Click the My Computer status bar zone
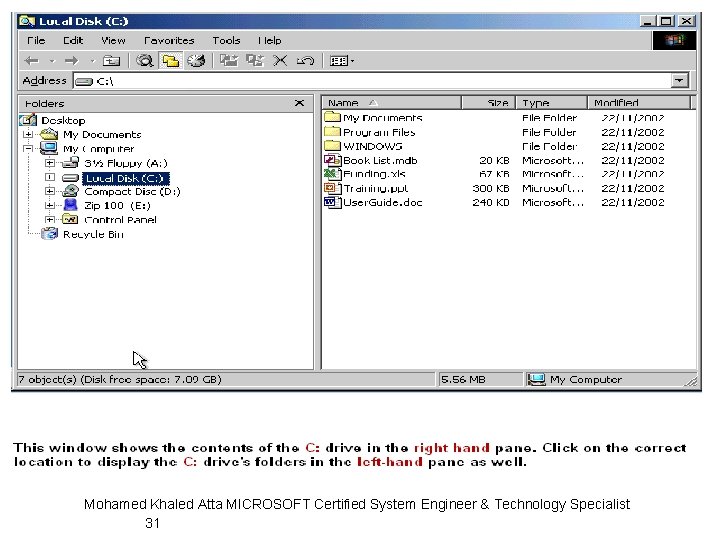 click(x=605, y=380)
